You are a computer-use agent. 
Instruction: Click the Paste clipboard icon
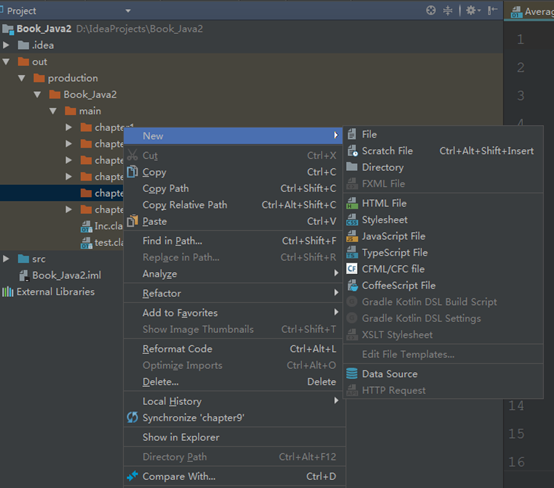point(132,221)
